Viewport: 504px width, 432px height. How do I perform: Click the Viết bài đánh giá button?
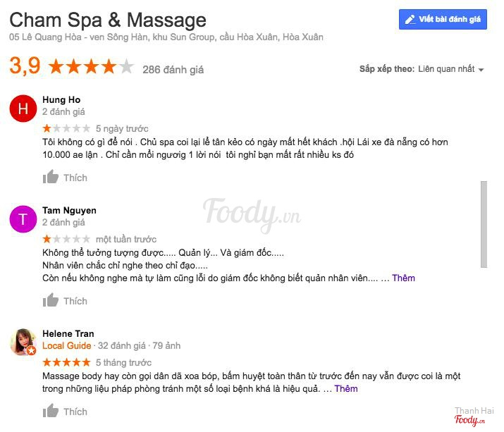coord(443,20)
